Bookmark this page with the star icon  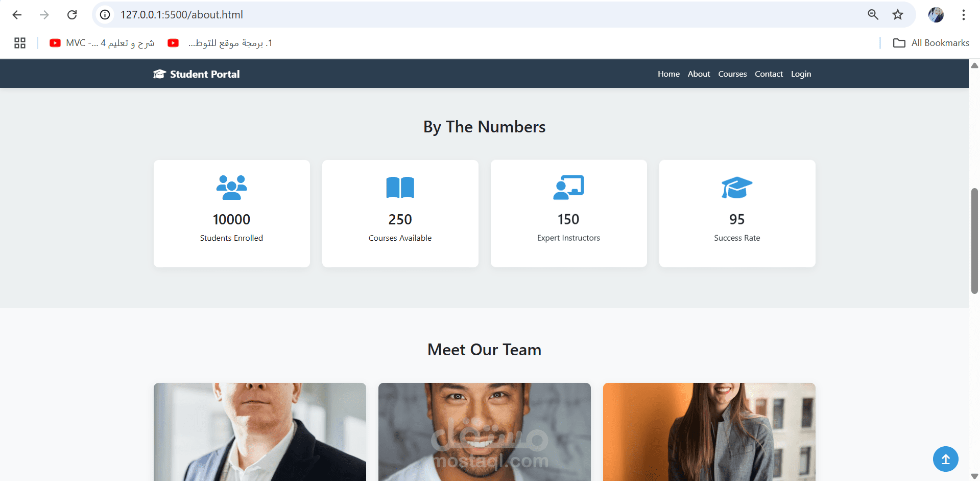coord(897,15)
